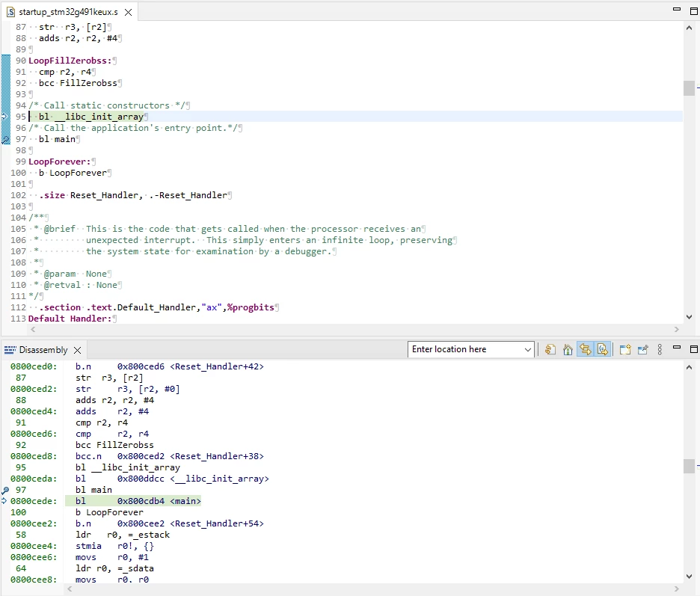Open a new Disassembly view
Screen dimensions: 700x596
(x=625, y=349)
